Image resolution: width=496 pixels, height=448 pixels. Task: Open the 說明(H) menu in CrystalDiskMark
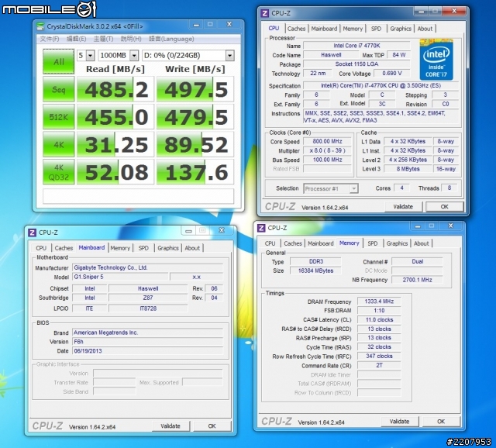tap(131, 39)
